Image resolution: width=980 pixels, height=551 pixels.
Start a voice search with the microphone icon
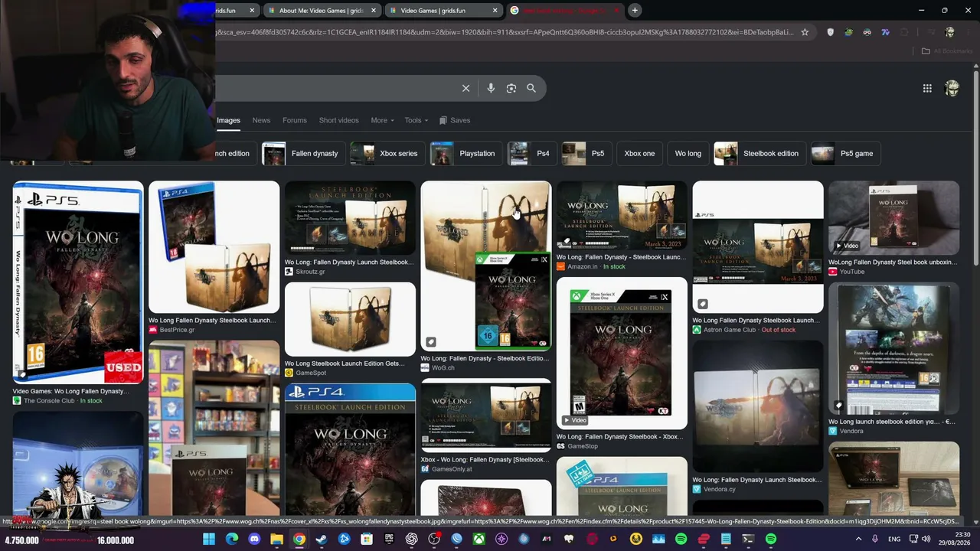point(491,88)
